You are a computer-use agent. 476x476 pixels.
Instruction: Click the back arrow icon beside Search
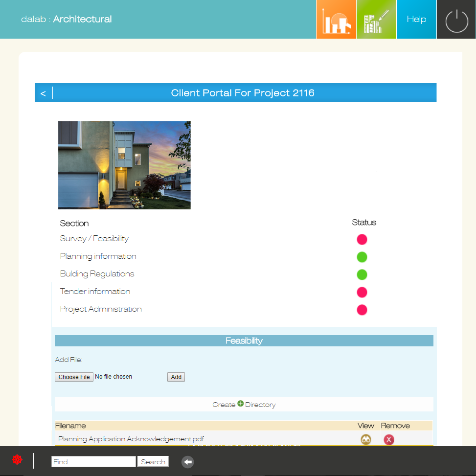[187, 462]
